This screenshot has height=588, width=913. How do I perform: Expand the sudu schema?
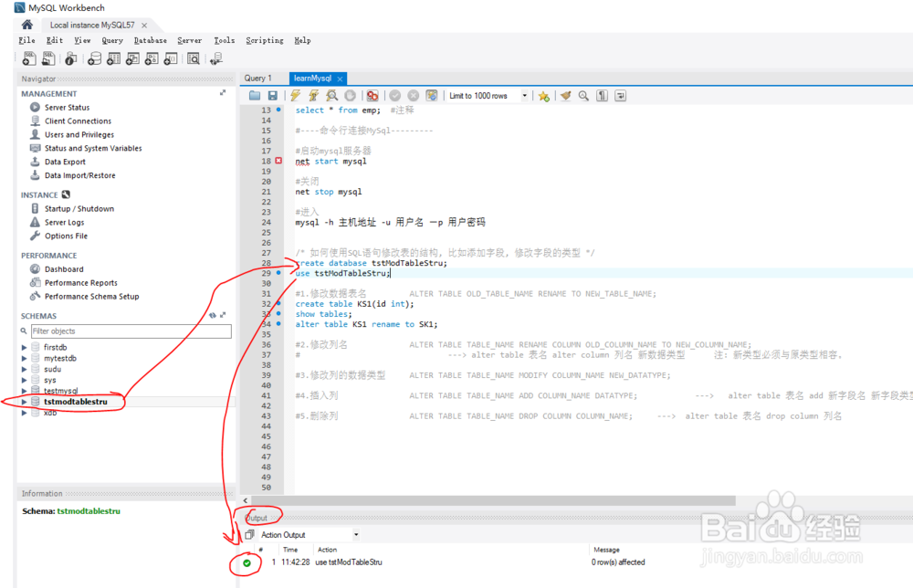point(24,369)
